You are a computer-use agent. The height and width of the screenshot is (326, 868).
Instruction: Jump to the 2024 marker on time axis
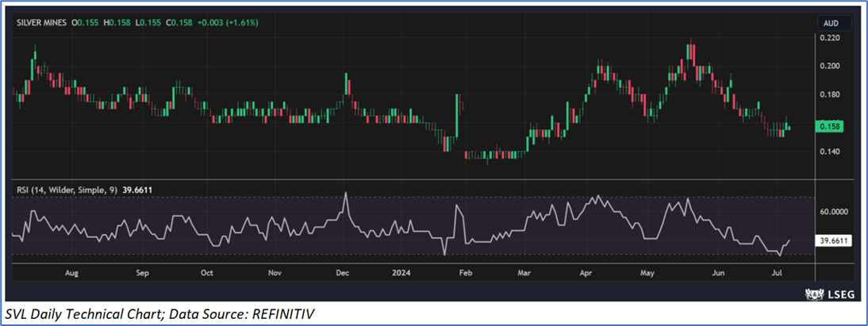[x=399, y=273]
